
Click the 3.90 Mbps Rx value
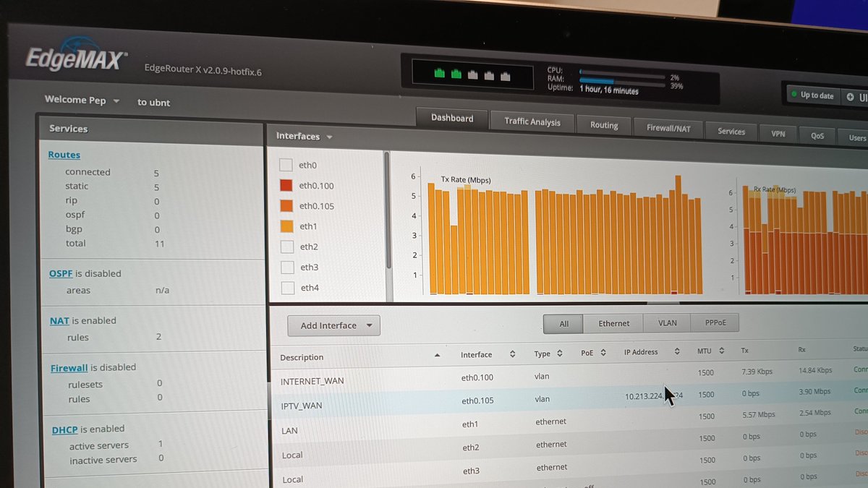coord(816,391)
